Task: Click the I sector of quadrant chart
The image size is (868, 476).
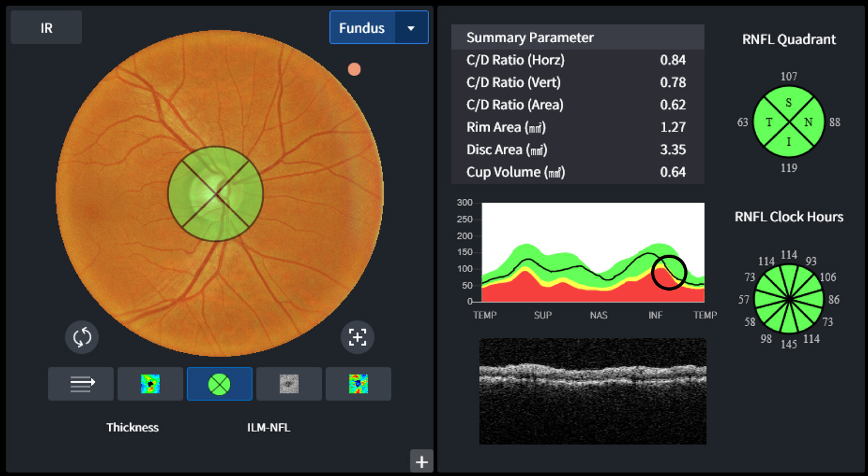Action: (789, 142)
